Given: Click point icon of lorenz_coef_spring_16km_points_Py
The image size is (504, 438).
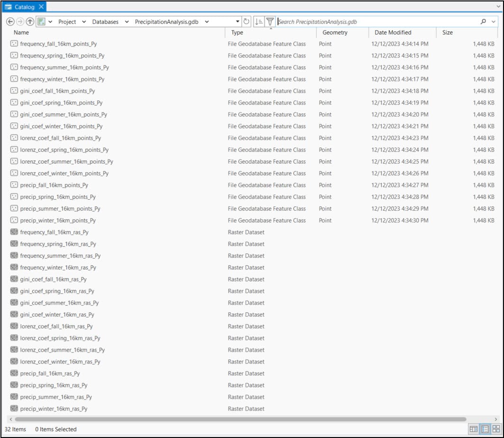Looking at the screenshot, I should point(14,149).
